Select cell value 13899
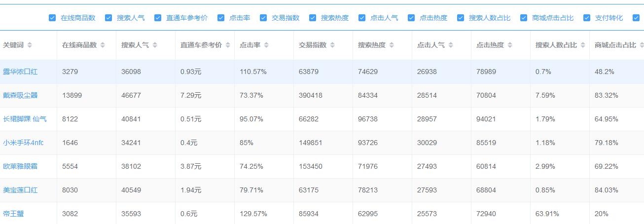Viewport: 644px width, 224px height. [72, 95]
